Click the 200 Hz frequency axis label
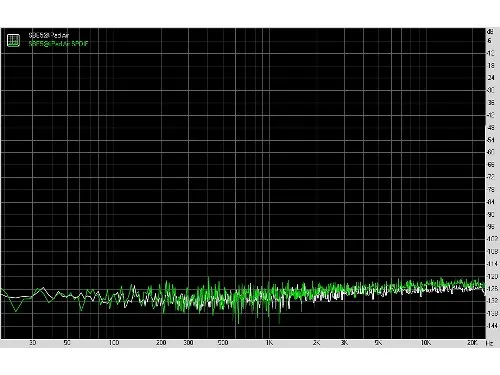 [161, 343]
